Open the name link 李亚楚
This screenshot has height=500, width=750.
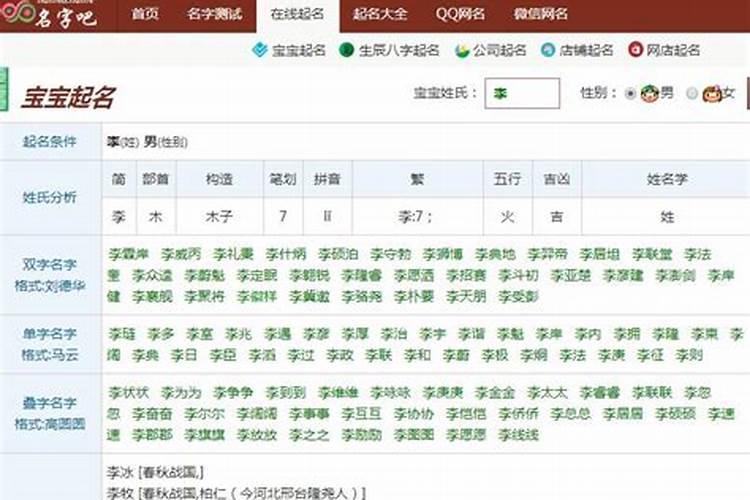(x=571, y=275)
